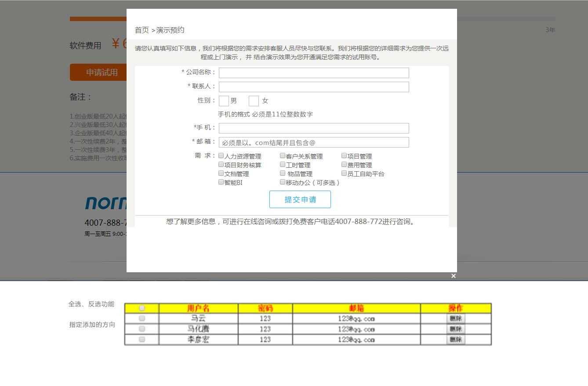Click the 邮箱 column header in table

click(356, 308)
